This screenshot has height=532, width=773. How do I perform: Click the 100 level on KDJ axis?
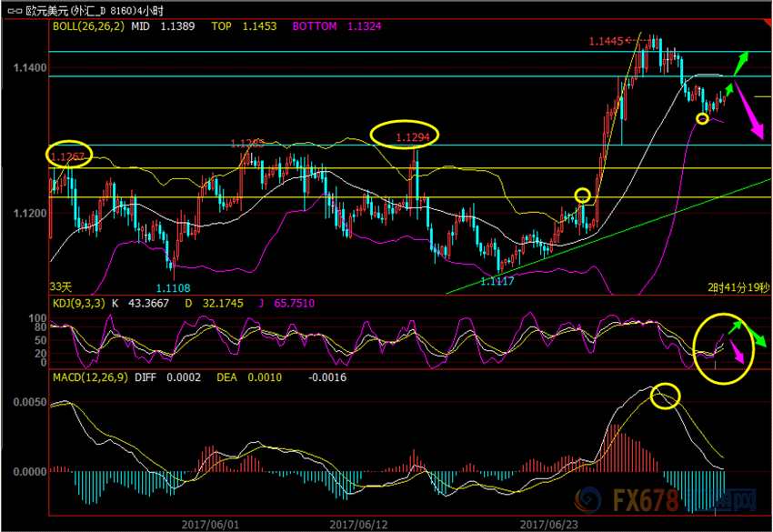[38, 318]
